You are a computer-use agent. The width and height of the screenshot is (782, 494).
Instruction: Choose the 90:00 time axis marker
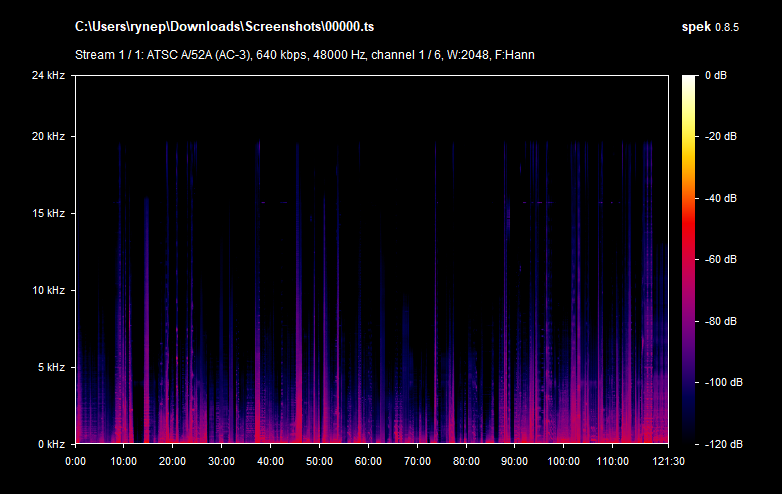tap(514, 461)
